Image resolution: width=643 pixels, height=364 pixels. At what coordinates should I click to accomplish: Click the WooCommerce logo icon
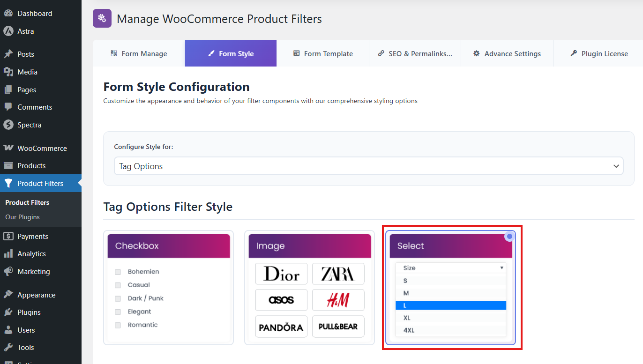(x=8, y=149)
